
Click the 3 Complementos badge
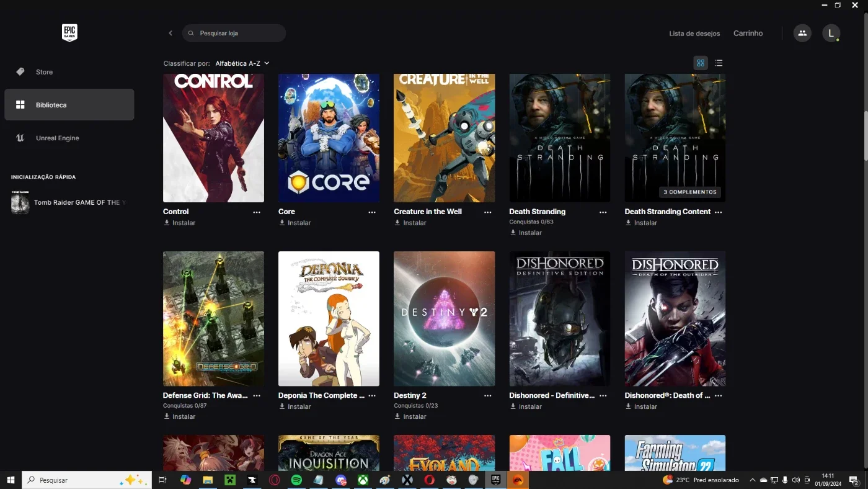tap(689, 192)
